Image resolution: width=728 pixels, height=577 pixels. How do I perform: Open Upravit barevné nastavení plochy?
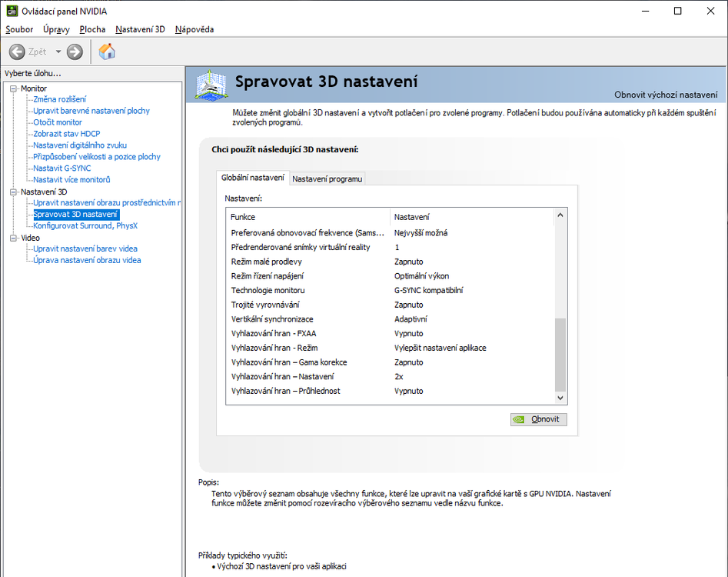91,111
